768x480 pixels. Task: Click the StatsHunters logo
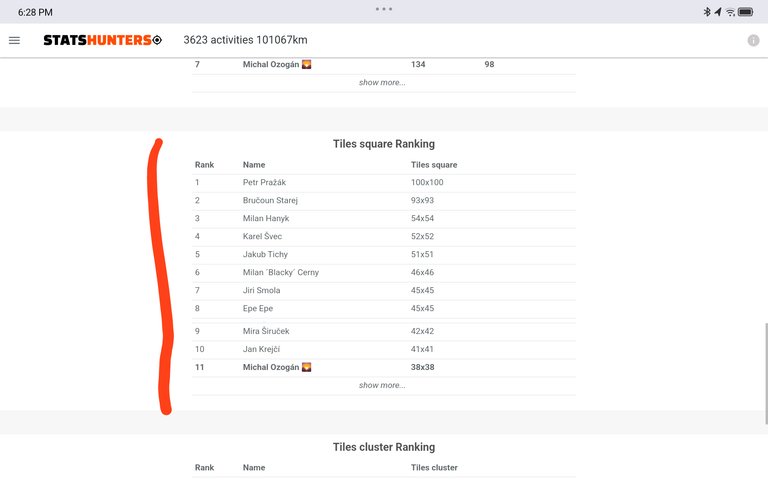click(102, 40)
